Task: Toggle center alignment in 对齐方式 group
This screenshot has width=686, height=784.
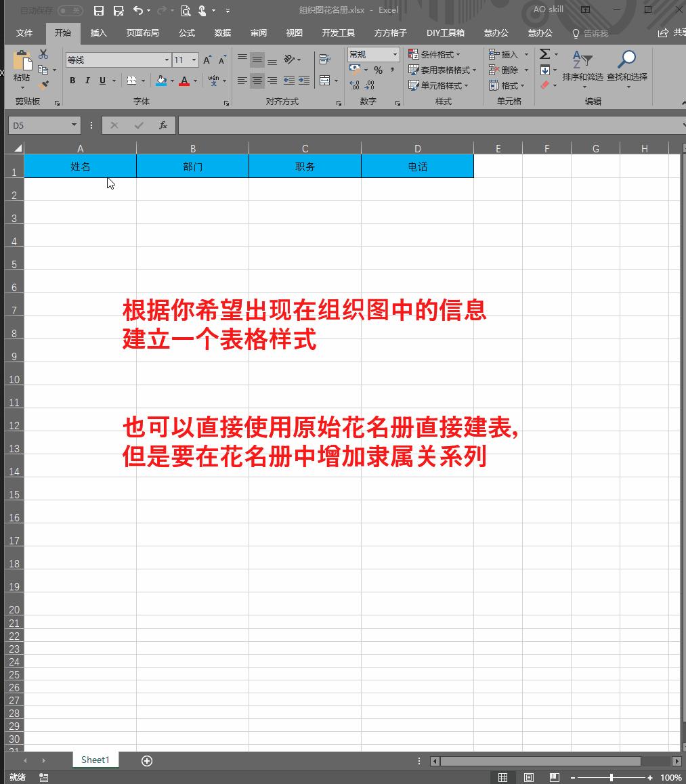Action: (x=257, y=81)
